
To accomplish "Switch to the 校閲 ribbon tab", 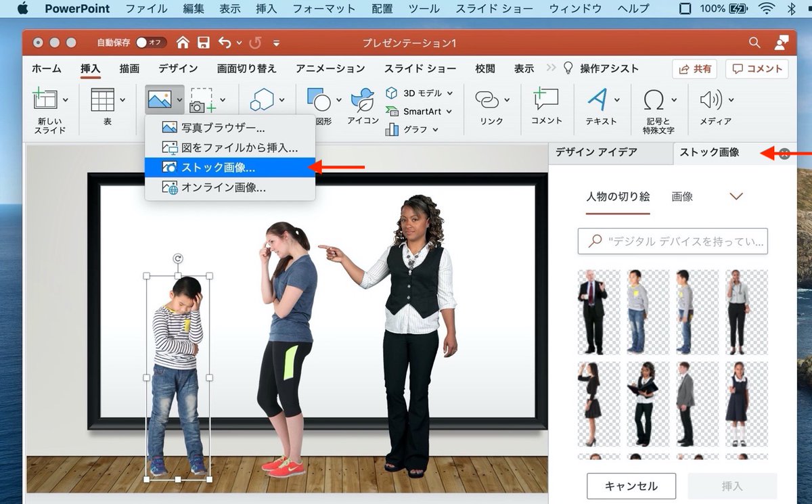I will tap(485, 68).
